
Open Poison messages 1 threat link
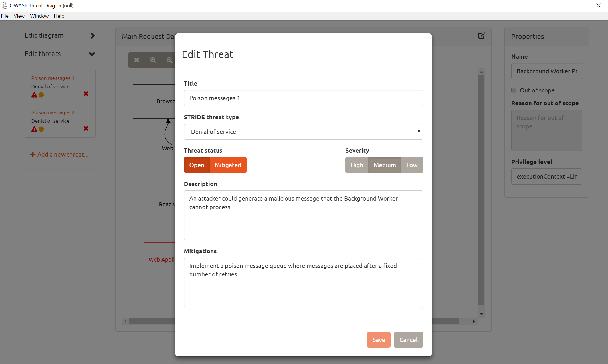tap(52, 78)
